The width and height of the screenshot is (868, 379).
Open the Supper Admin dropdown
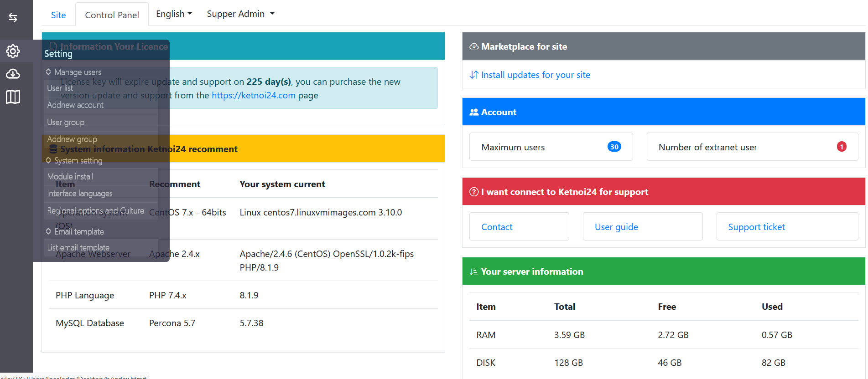point(241,14)
